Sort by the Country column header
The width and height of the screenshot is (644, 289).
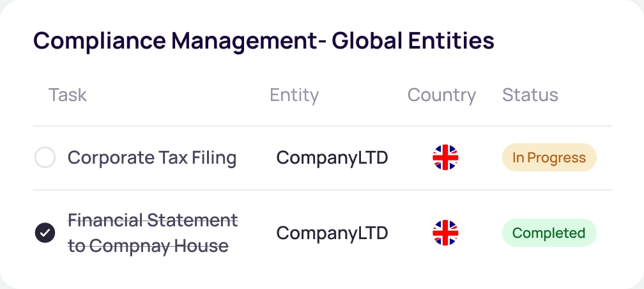point(441,95)
